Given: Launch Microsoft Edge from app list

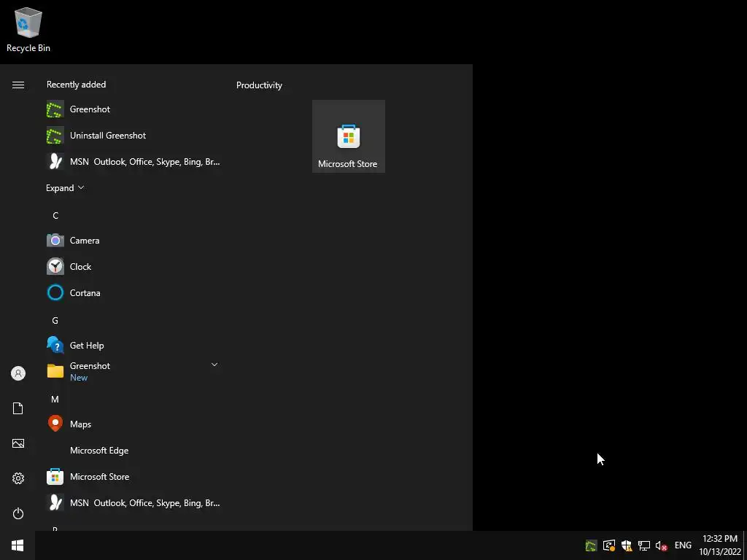Looking at the screenshot, I should tap(133, 450).
